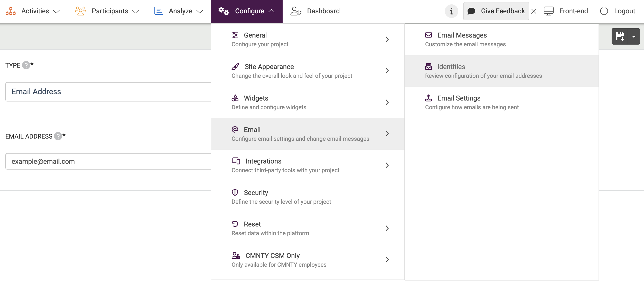Screen dimensions: 644x296
Task: Click the Logout power icon
Action: (604, 11)
